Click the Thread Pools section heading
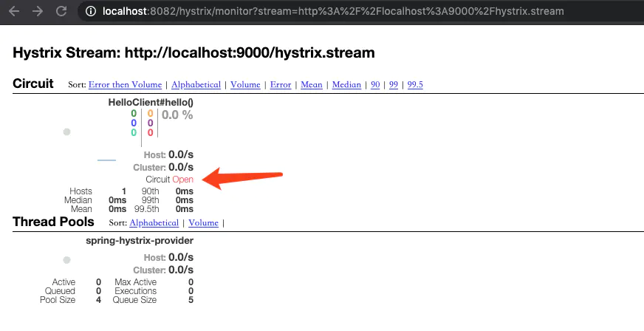Image resolution: width=644 pixels, height=331 pixels. (53, 222)
